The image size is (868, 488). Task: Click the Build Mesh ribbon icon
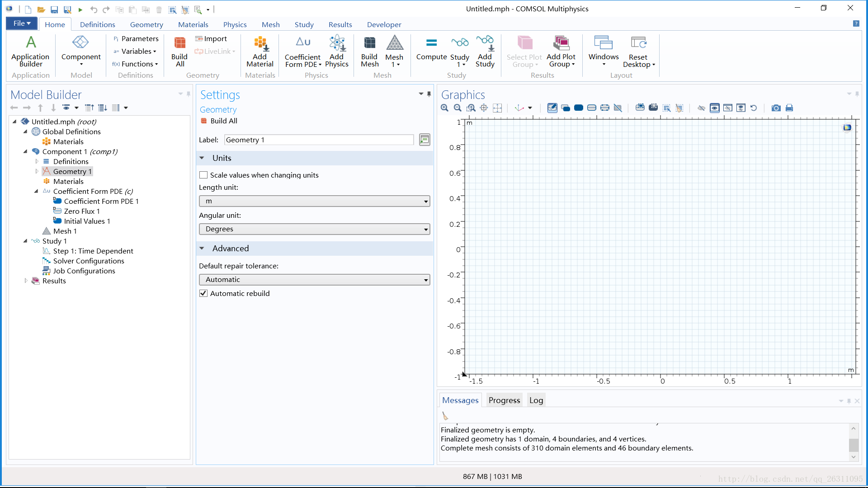click(x=369, y=51)
